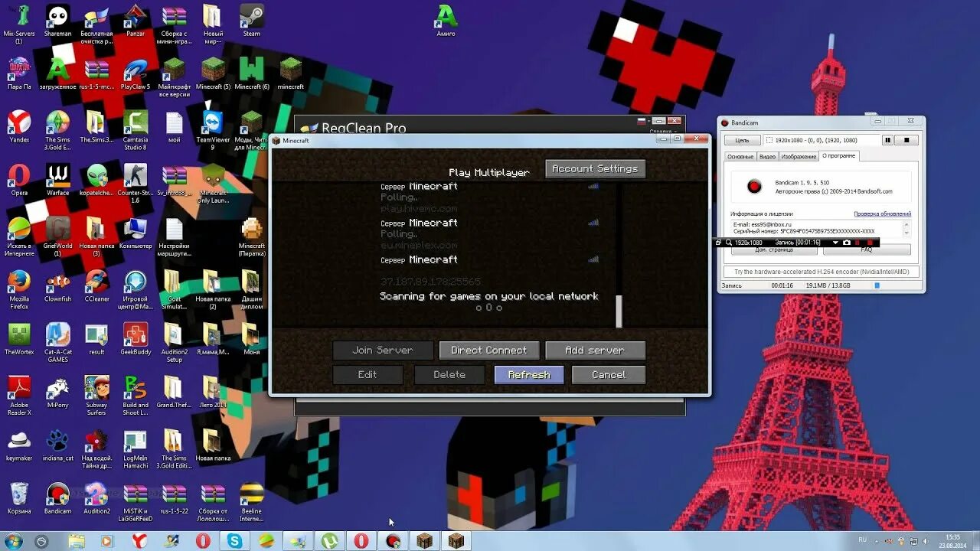Click Add server in Minecraft
This screenshot has width=980, height=551.
pos(595,350)
